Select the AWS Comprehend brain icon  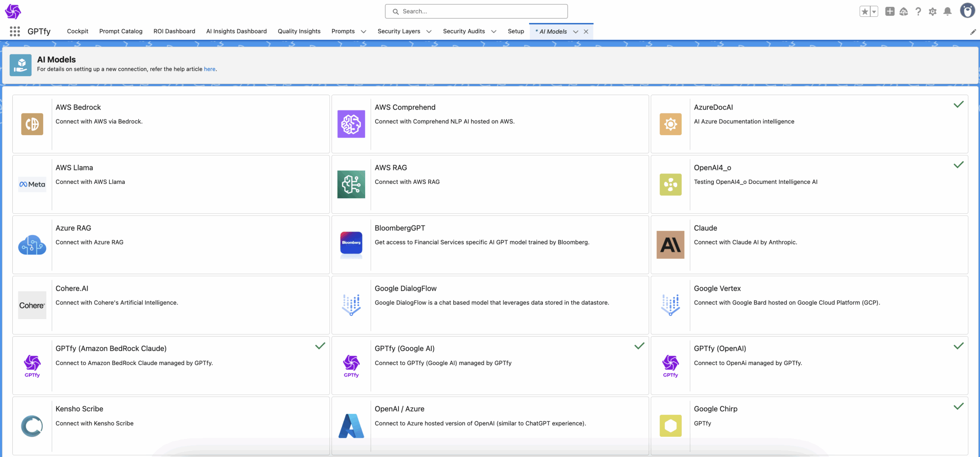(351, 124)
